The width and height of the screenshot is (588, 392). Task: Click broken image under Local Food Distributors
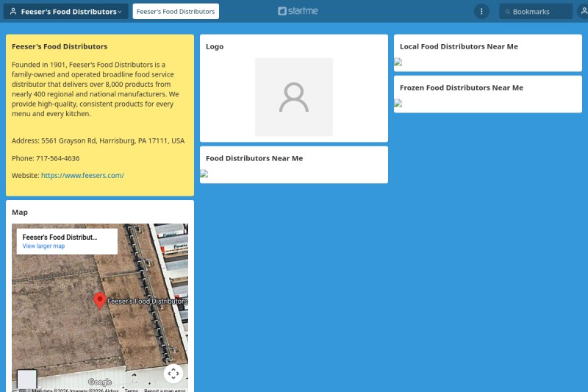[398, 62]
